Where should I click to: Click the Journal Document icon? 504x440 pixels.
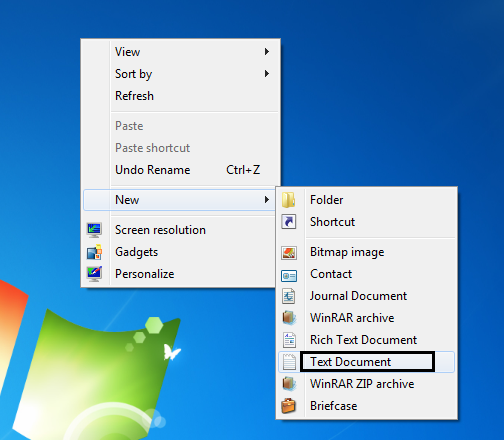tap(289, 296)
